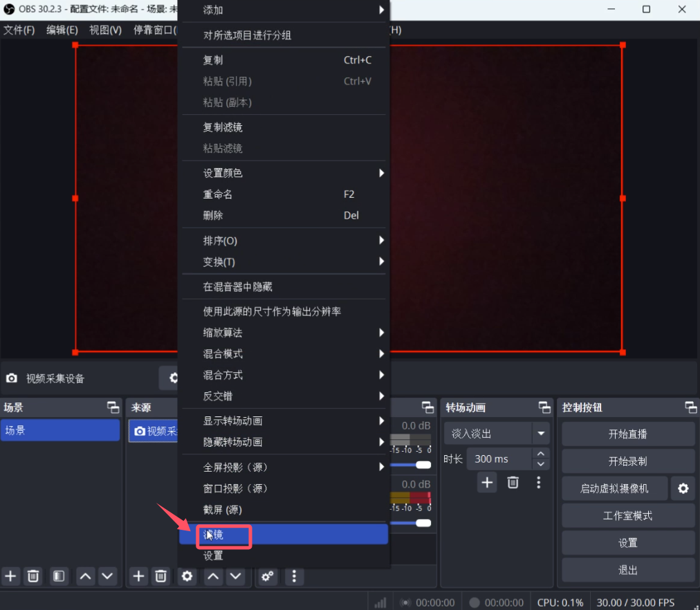Click the 开始直播 button
The width and height of the screenshot is (700, 610).
[x=627, y=434]
